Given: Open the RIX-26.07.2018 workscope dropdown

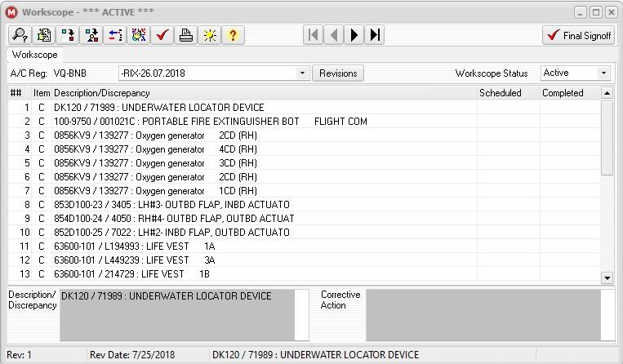Looking at the screenshot, I should [x=302, y=73].
